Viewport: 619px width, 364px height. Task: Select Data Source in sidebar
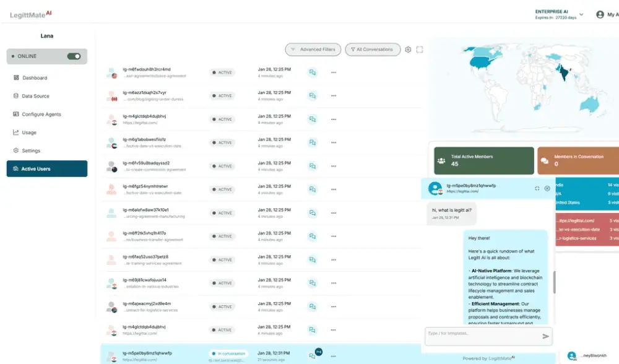pyautogui.click(x=35, y=96)
